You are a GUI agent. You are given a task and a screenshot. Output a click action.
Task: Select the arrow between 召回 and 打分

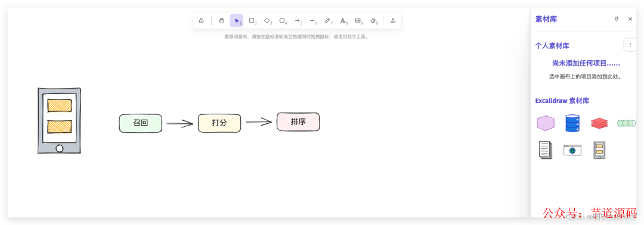179,123
